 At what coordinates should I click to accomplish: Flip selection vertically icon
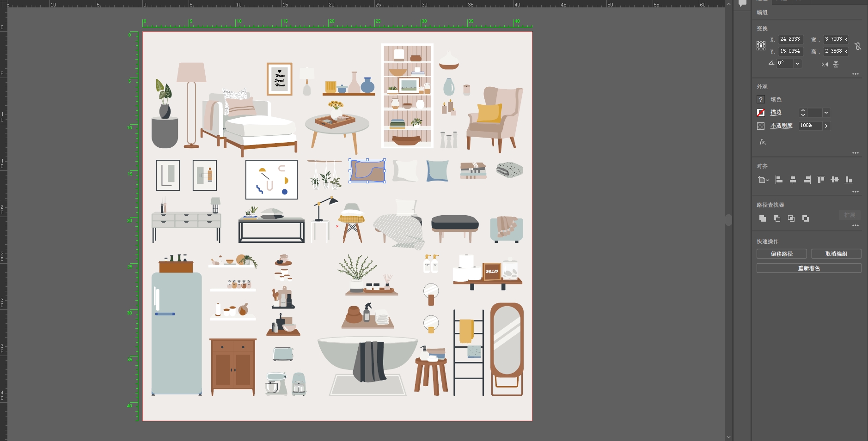click(x=836, y=64)
